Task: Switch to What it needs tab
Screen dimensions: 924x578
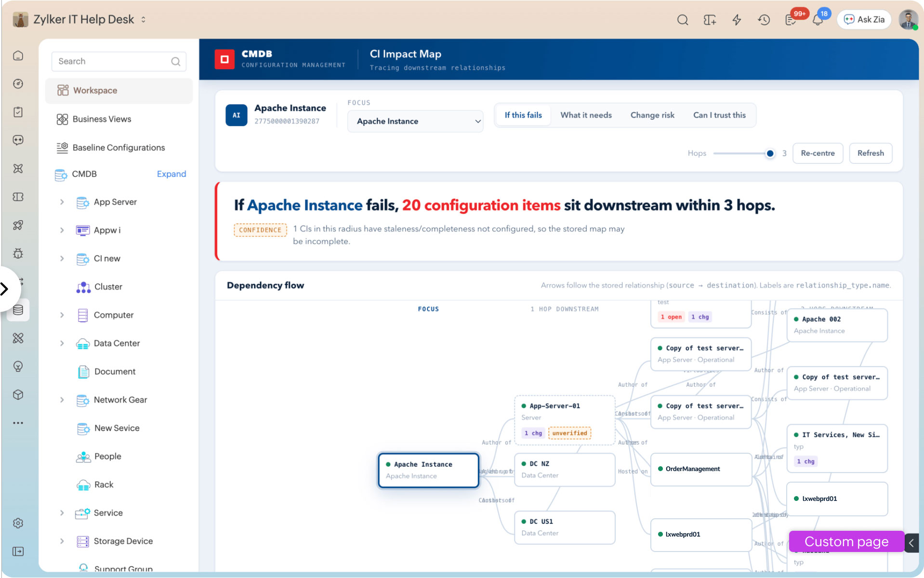Action: 586,115
